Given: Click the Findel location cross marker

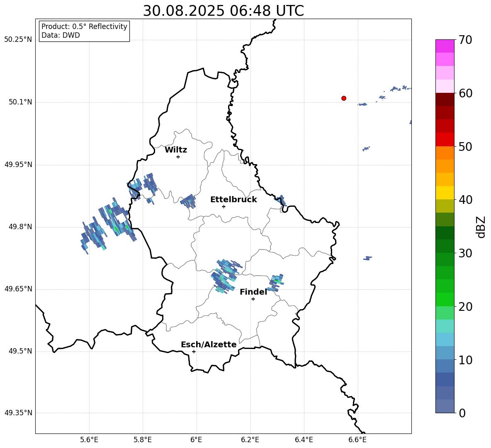Looking at the screenshot, I should click(x=253, y=299).
